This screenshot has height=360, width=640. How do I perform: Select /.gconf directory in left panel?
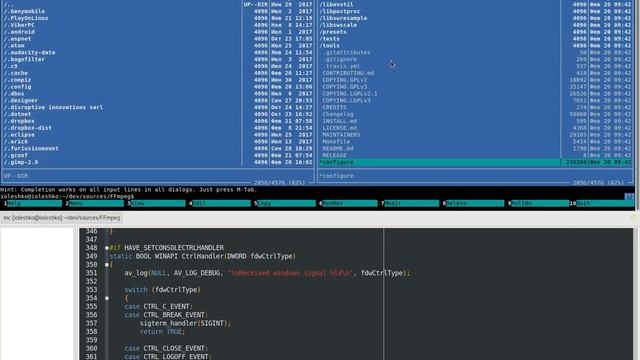tap(16, 156)
